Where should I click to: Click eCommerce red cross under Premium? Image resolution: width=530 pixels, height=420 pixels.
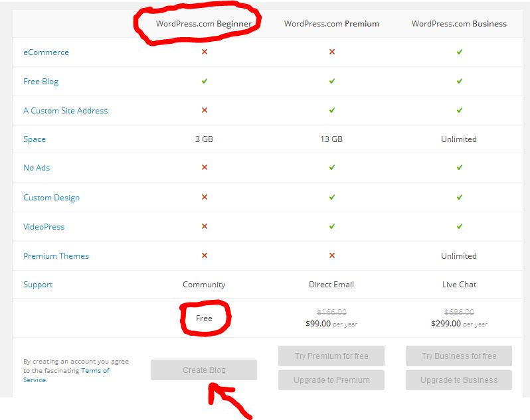(331, 52)
